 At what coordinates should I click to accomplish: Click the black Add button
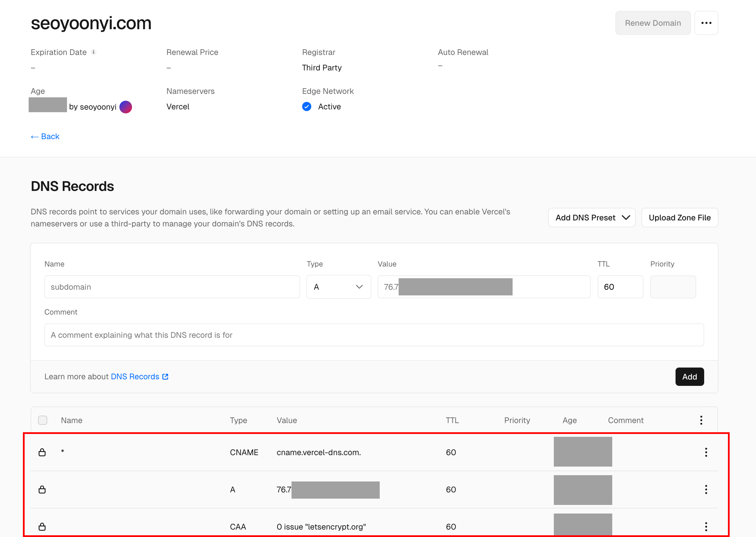point(690,377)
